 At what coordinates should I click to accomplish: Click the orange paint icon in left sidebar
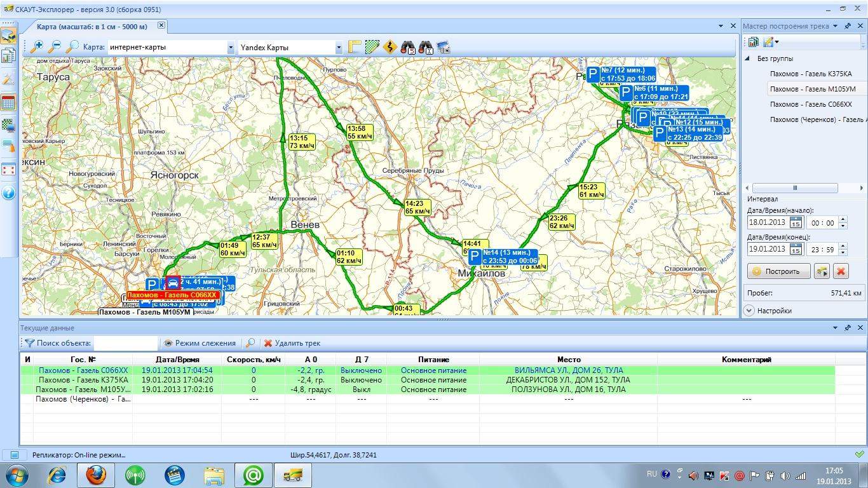(8, 147)
